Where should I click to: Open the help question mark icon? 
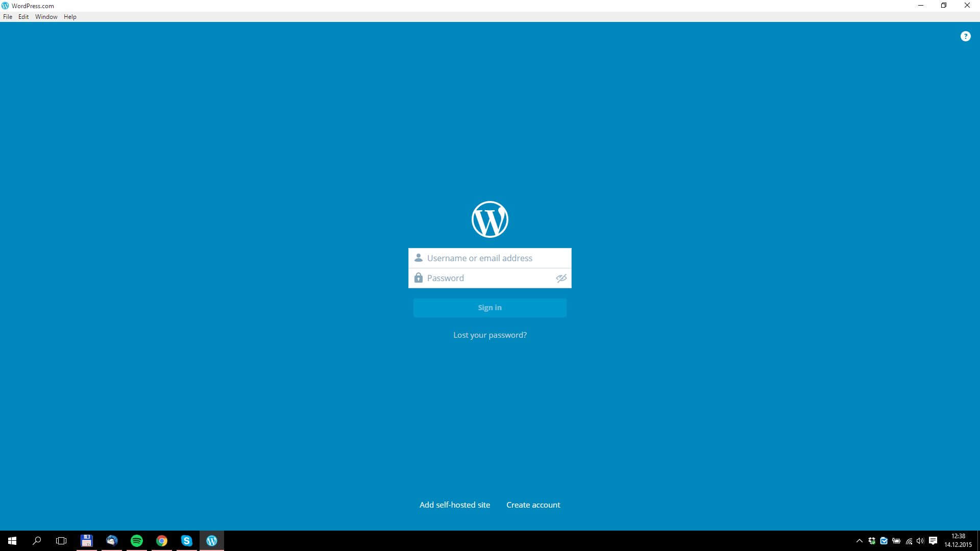pyautogui.click(x=965, y=36)
